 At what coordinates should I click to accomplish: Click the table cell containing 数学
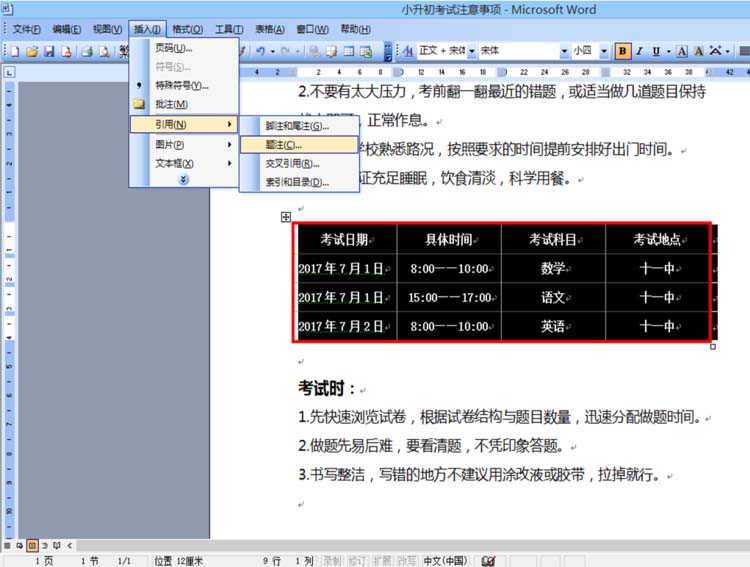point(553,268)
